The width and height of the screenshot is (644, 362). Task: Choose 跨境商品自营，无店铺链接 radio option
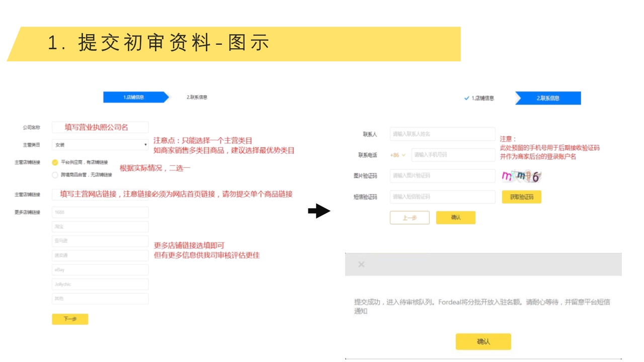(55, 175)
